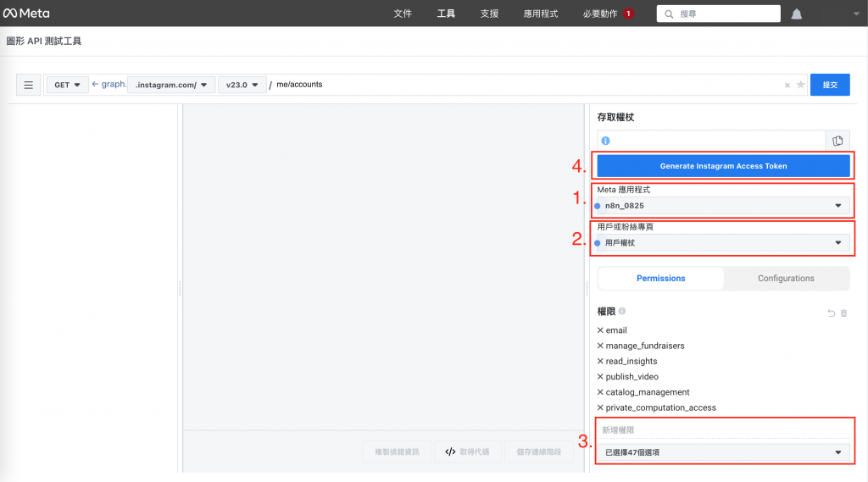Screen dimensions: 868x482
Task: Click the 取得代碼 button
Action: coord(467,452)
